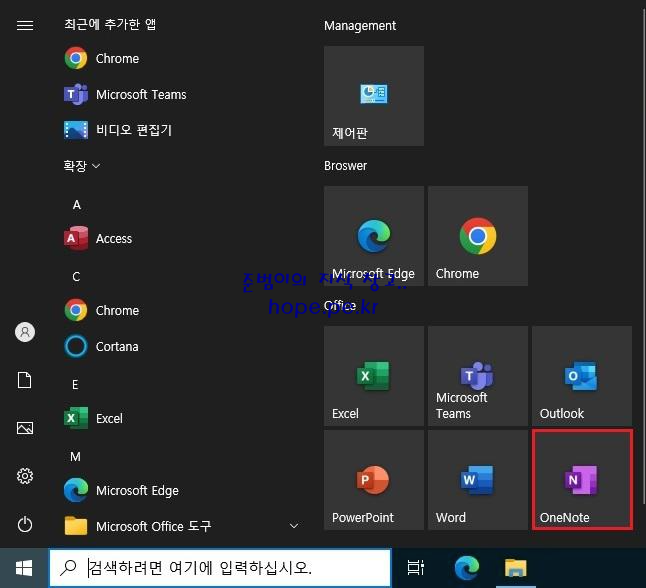Viewport: 646px width, 588px height.
Task: Open the Documents shortcut in sidebar
Action: [x=25, y=380]
